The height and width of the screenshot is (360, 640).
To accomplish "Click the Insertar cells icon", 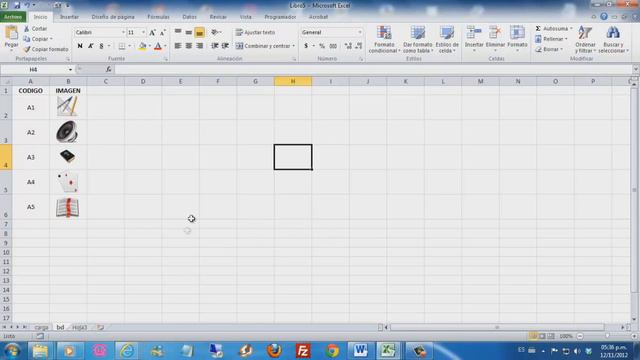I will (474, 33).
